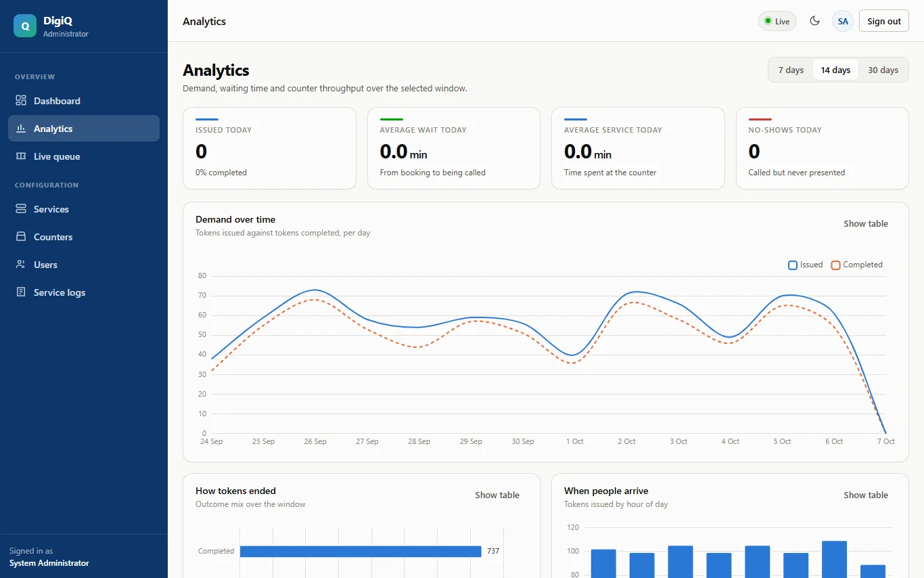Click the System Administrator name in sidebar footer
This screenshot has height=578, width=924.
click(49, 563)
